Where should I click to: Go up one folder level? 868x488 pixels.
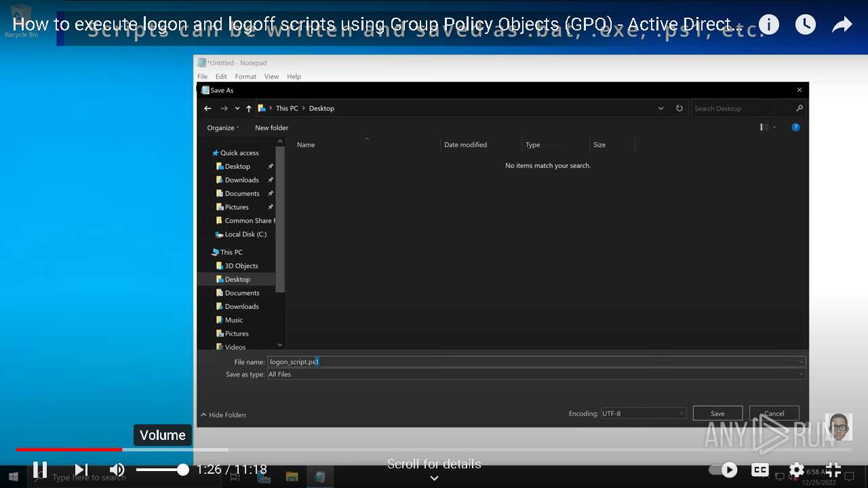click(249, 108)
